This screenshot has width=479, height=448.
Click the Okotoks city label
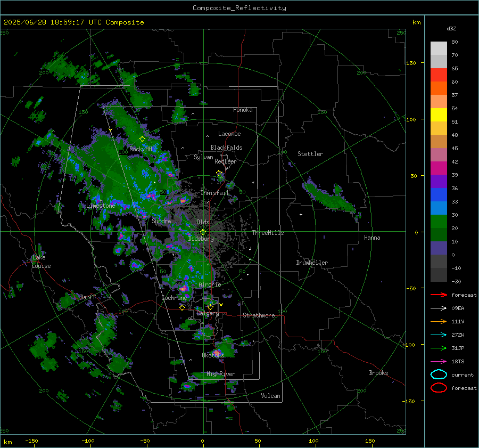click(213, 355)
